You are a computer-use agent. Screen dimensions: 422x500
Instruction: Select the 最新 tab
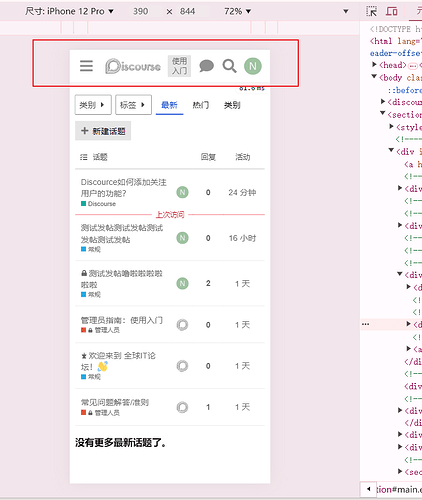coord(169,105)
